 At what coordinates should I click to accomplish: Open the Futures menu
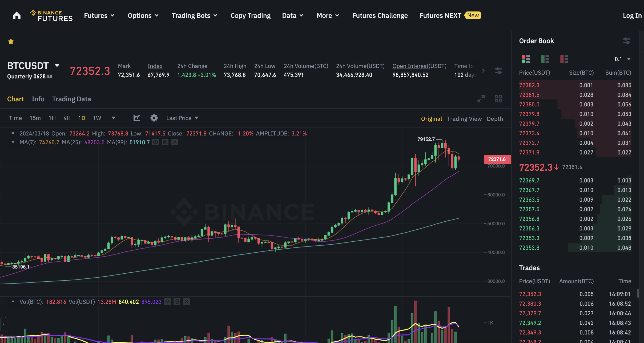point(99,15)
